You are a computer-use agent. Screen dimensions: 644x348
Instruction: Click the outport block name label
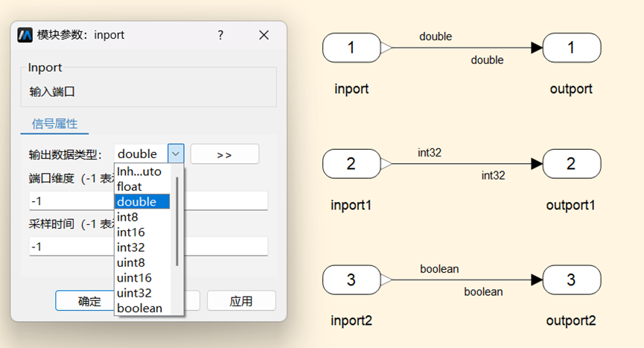pos(571,89)
